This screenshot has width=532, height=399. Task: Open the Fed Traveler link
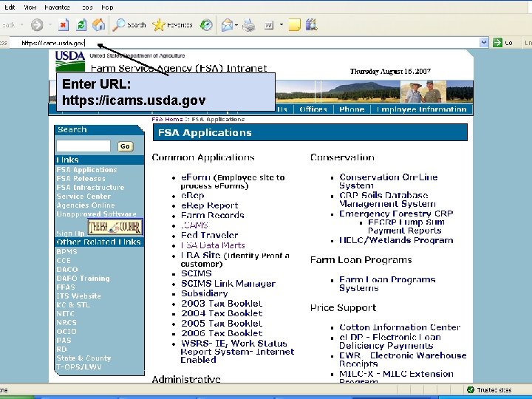(209, 235)
